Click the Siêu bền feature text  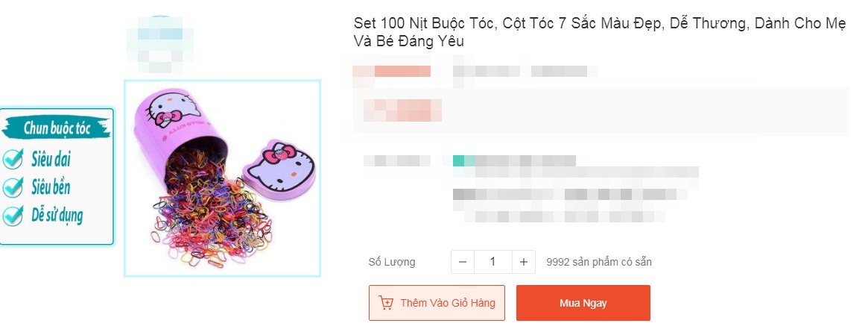click(x=51, y=187)
